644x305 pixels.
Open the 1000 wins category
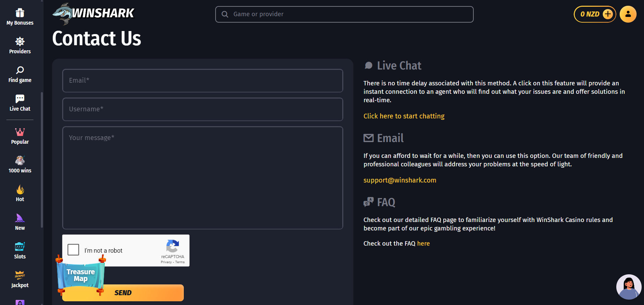[x=20, y=165]
